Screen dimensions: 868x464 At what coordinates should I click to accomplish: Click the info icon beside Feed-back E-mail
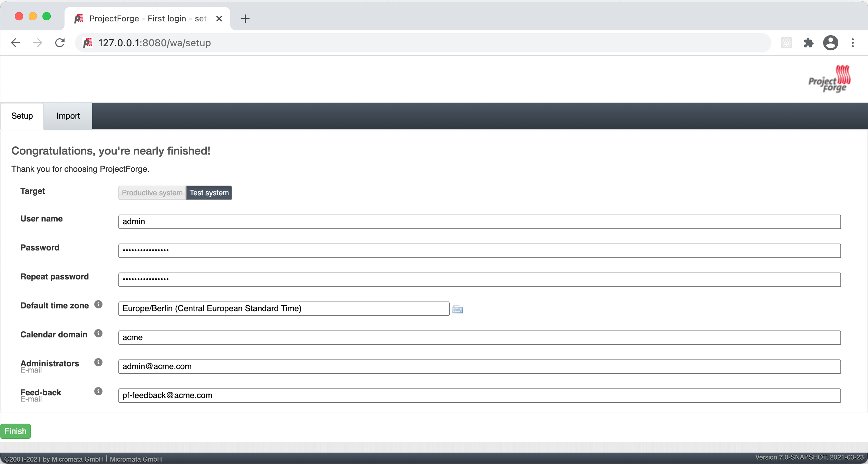[99, 391]
